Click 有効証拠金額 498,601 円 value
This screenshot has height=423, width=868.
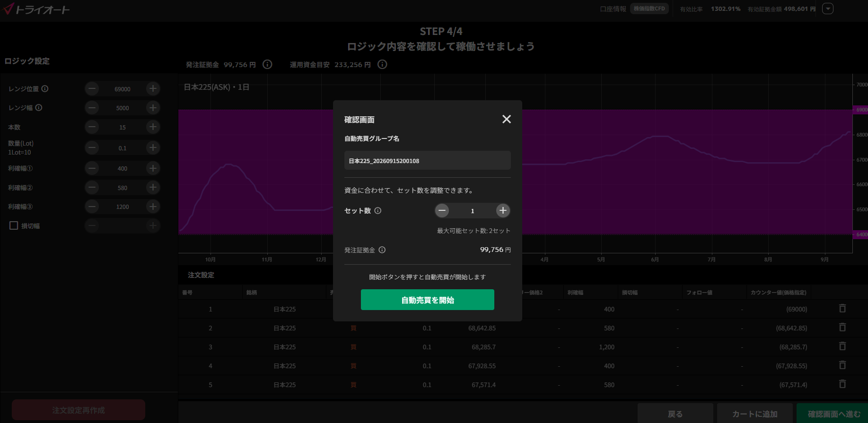(x=799, y=9)
